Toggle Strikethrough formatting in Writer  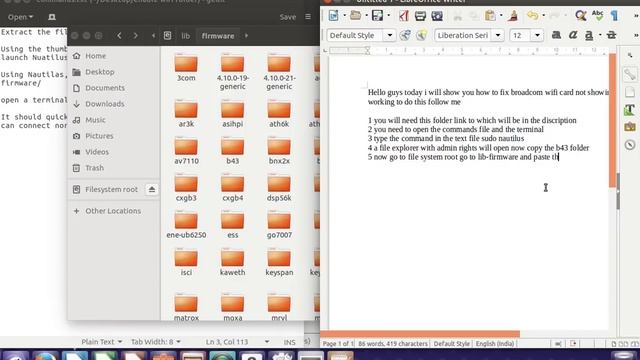pyautogui.click(x=611, y=35)
